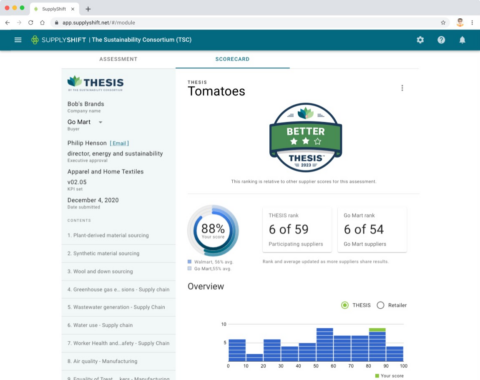Click the 88% score progress ring
480x380 pixels.
[x=213, y=230]
